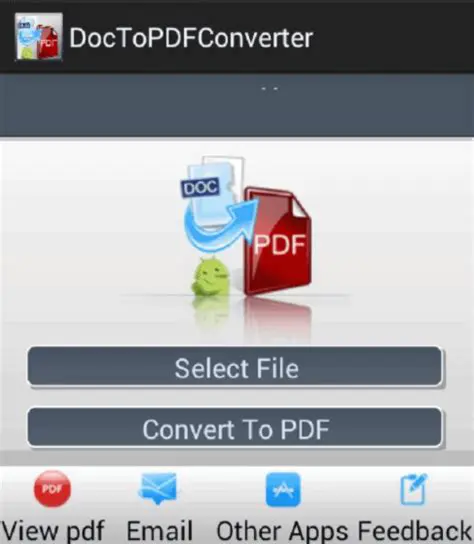The width and height of the screenshot is (474, 544).
Task: Select the Email text label
Action: [x=159, y=530]
